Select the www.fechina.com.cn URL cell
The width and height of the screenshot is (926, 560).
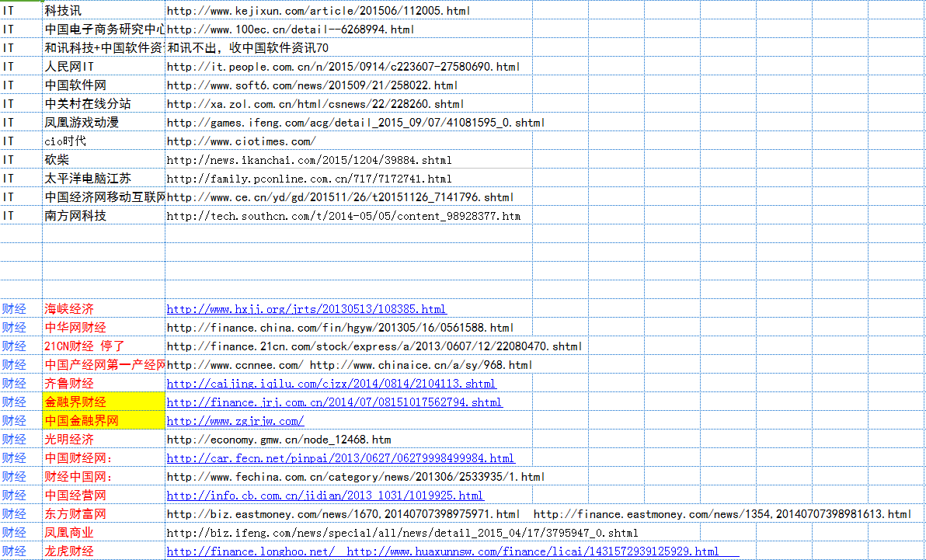click(349, 477)
